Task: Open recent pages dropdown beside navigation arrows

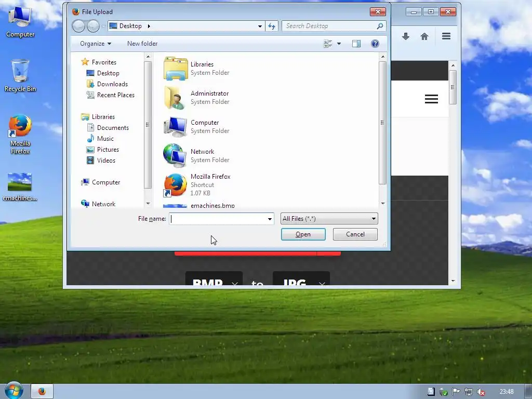Action: pos(103,26)
